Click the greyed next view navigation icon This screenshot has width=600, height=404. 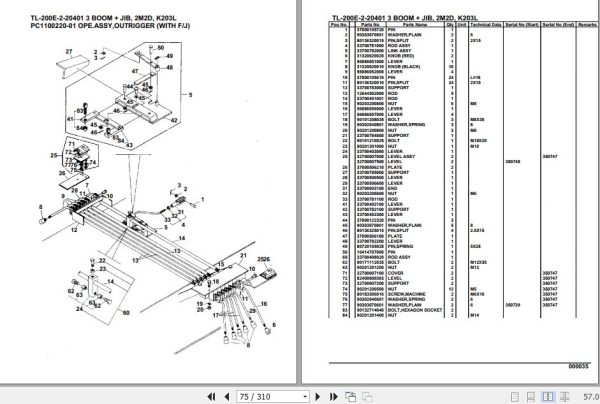(x=367, y=397)
